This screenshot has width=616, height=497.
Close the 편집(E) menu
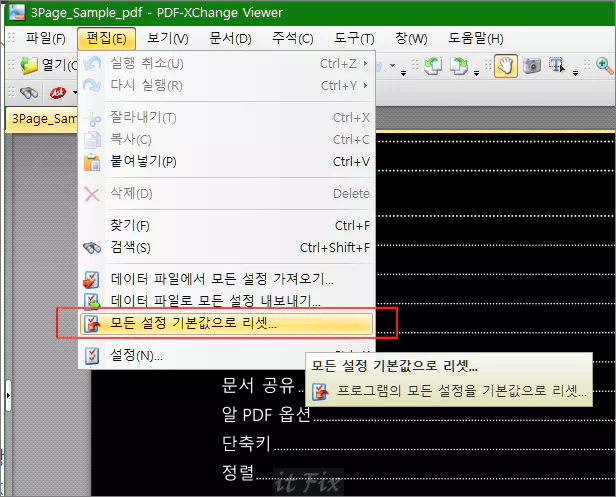click(x=106, y=39)
